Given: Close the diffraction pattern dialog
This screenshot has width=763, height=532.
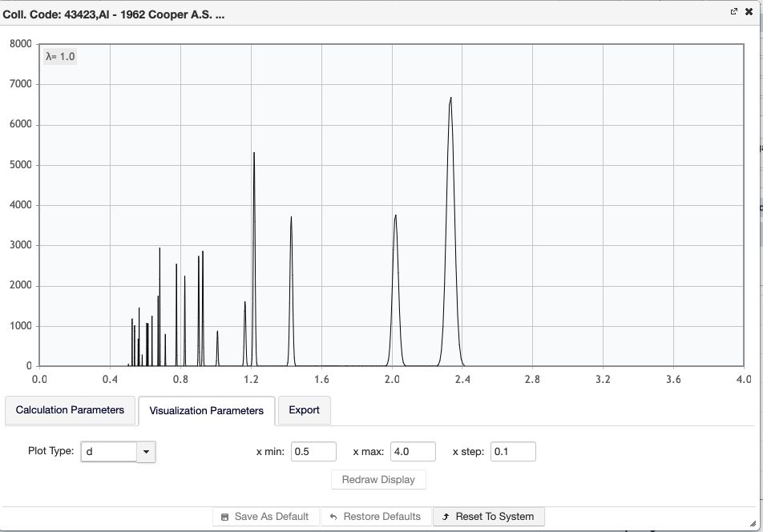Looking at the screenshot, I should (749, 12).
